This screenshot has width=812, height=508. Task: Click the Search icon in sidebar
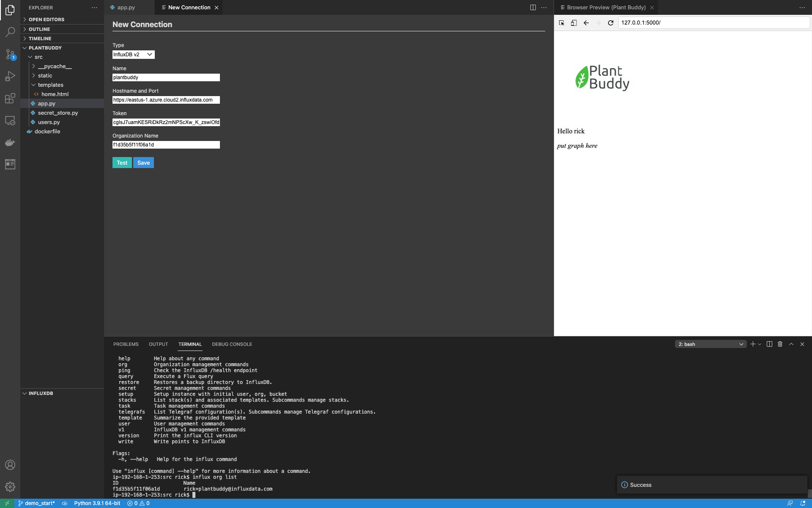click(10, 32)
